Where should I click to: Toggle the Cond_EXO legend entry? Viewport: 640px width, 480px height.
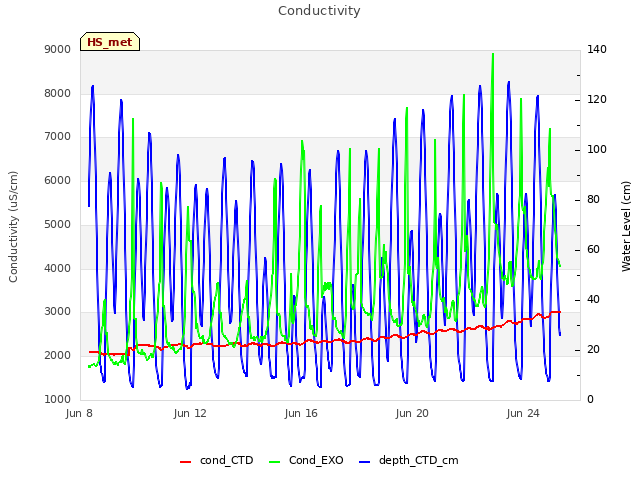(x=306, y=460)
